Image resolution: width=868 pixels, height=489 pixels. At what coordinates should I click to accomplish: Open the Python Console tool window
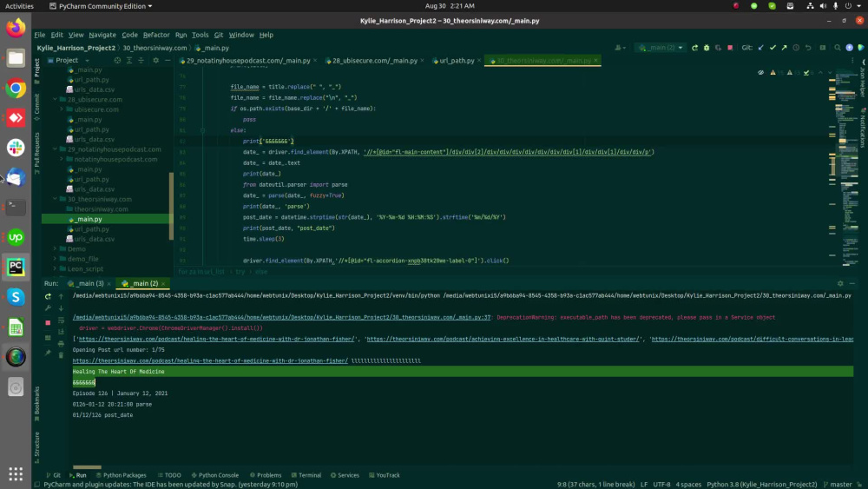pyautogui.click(x=214, y=475)
